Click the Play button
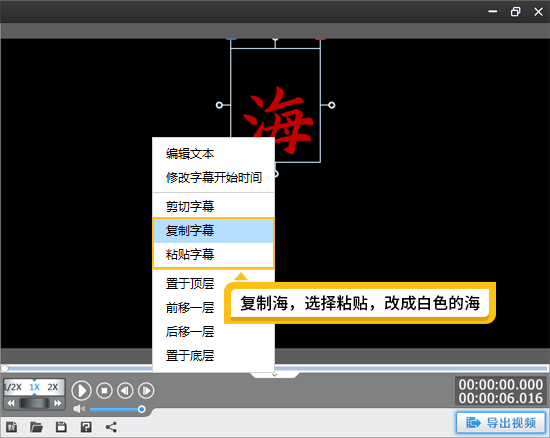 coord(81,391)
